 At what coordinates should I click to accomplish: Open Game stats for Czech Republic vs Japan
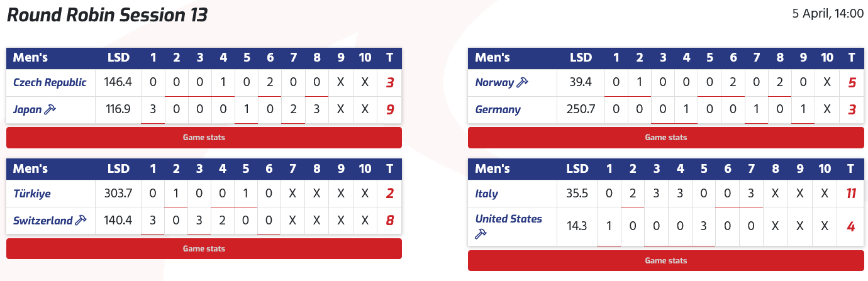point(204,137)
